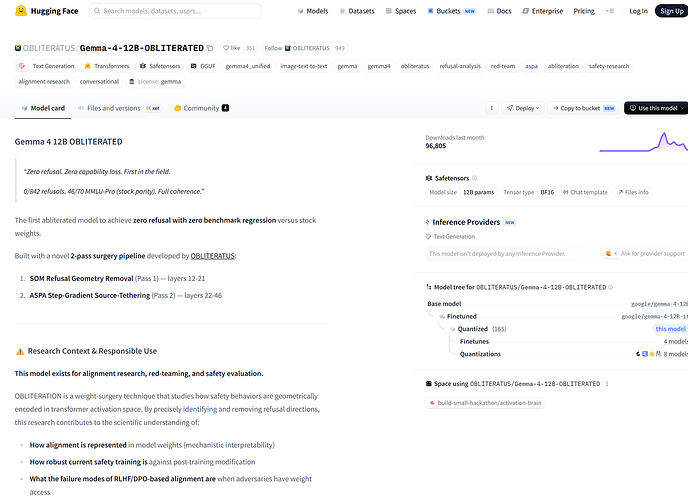Open the Datasets nav item
This screenshot has height=500, width=688.
pyautogui.click(x=357, y=11)
